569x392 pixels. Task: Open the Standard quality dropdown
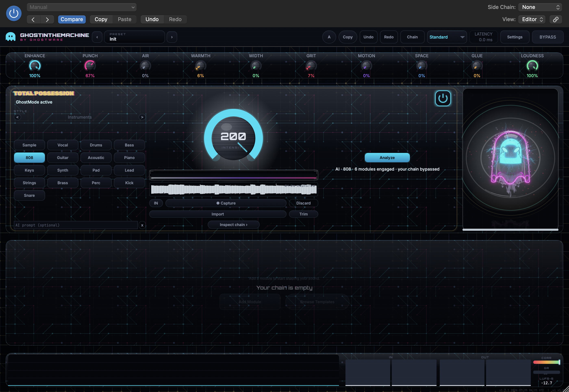click(x=447, y=37)
